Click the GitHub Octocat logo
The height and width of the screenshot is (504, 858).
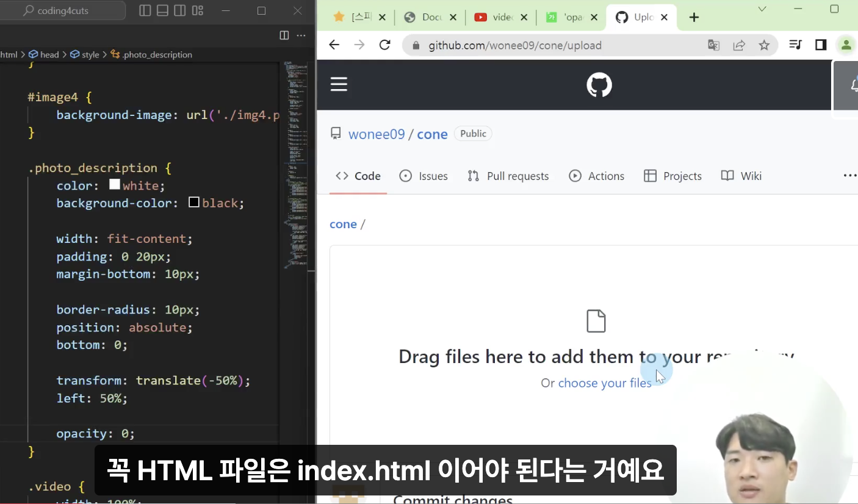599,85
